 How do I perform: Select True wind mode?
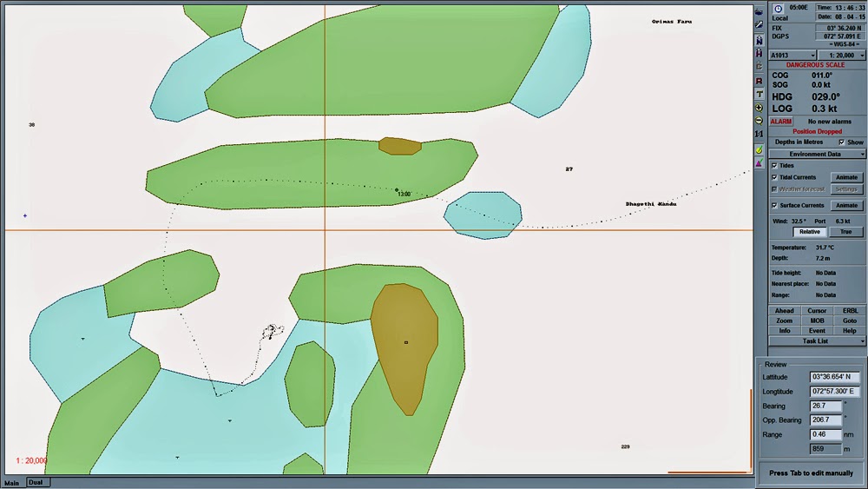point(845,232)
